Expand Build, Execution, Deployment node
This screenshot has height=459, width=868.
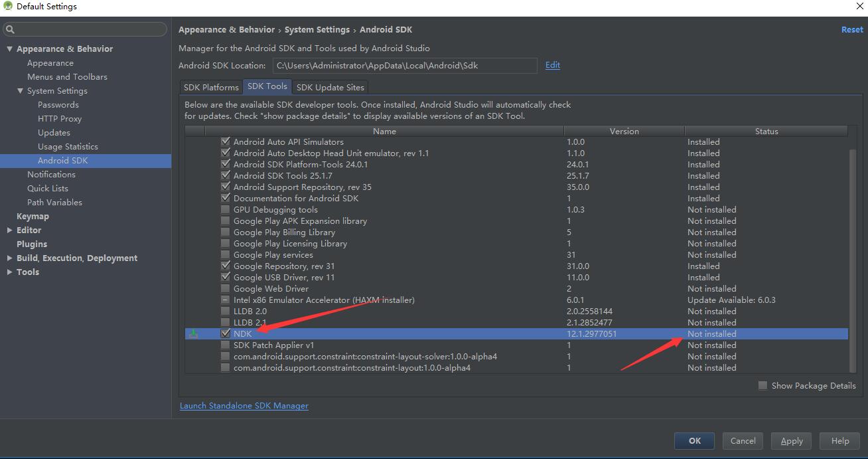tap(9, 258)
